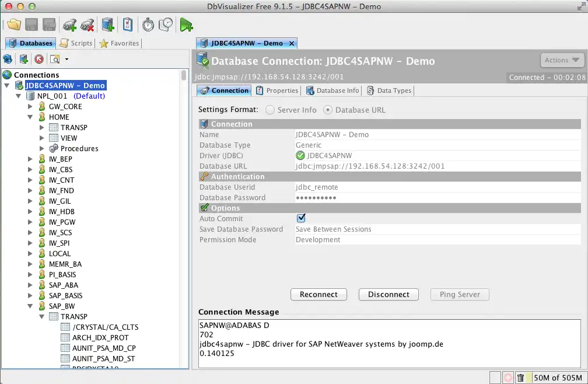
Task: Open the Database Info tab
Action: [x=332, y=90]
